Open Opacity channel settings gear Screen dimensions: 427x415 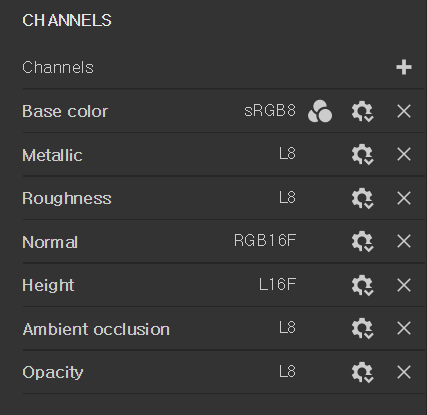(x=362, y=372)
